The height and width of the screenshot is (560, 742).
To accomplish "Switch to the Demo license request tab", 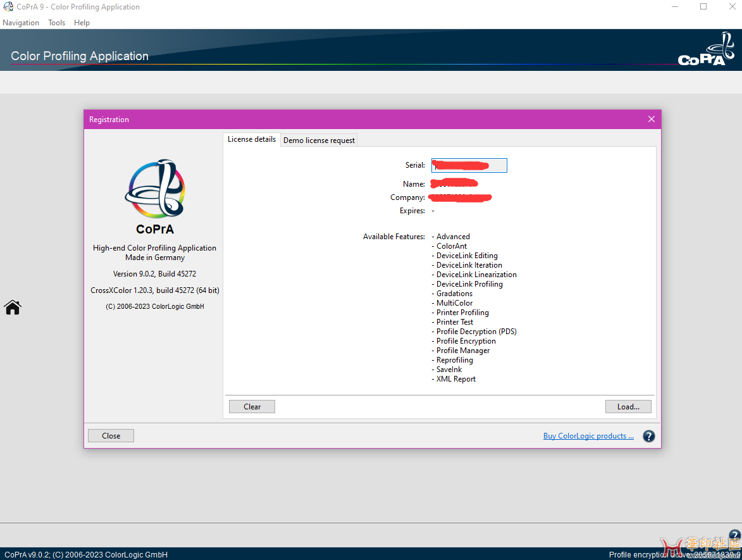I will pos(319,140).
